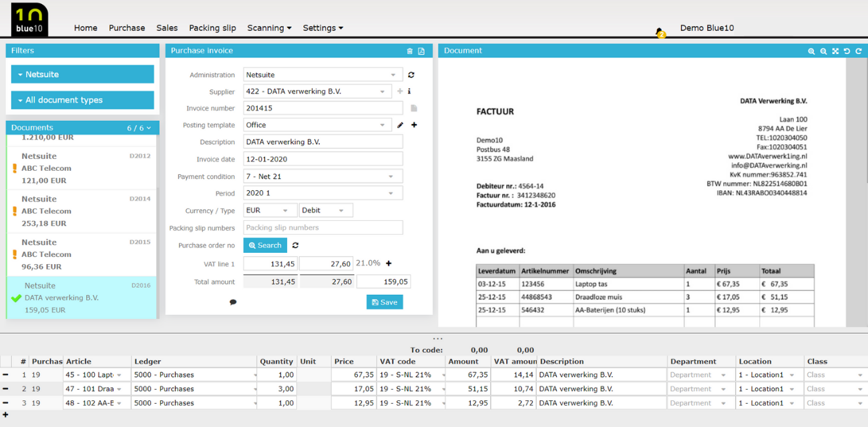Click the Packing slip numbers field
This screenshot has height=427, width=868.
(x=323, y=228)
